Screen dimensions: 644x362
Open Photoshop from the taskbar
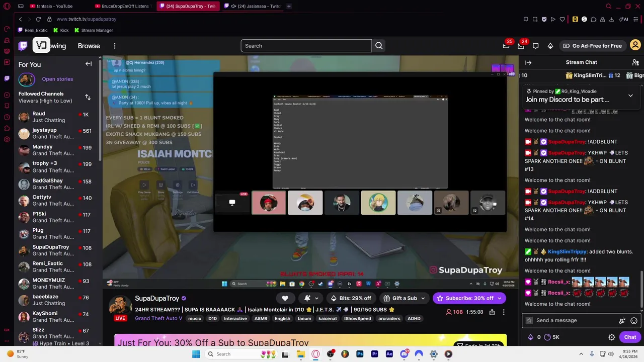pos(360,354)
